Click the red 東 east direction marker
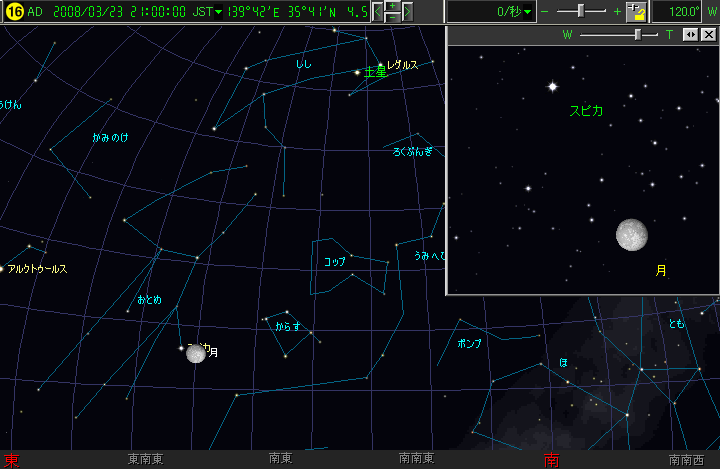 pos(11,460)
